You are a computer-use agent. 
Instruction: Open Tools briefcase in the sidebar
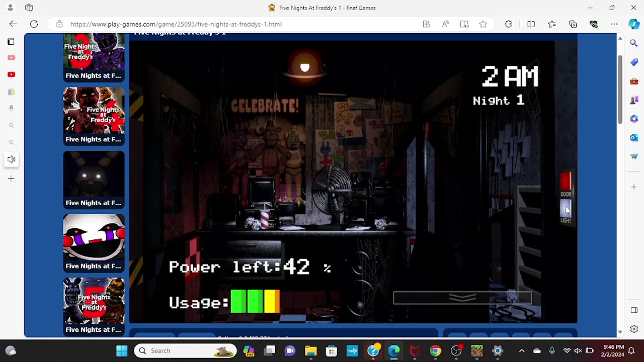[x=634, y=81]
